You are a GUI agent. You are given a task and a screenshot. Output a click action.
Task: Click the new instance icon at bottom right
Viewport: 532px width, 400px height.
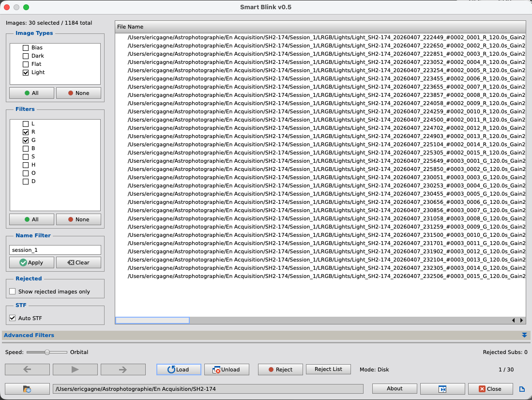tap(522, 389)
